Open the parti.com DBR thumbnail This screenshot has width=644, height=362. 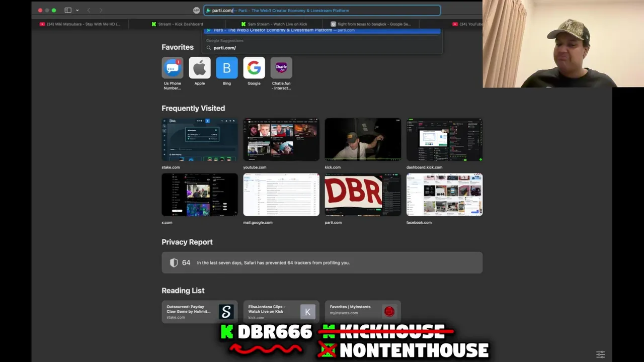click(363, 195)
